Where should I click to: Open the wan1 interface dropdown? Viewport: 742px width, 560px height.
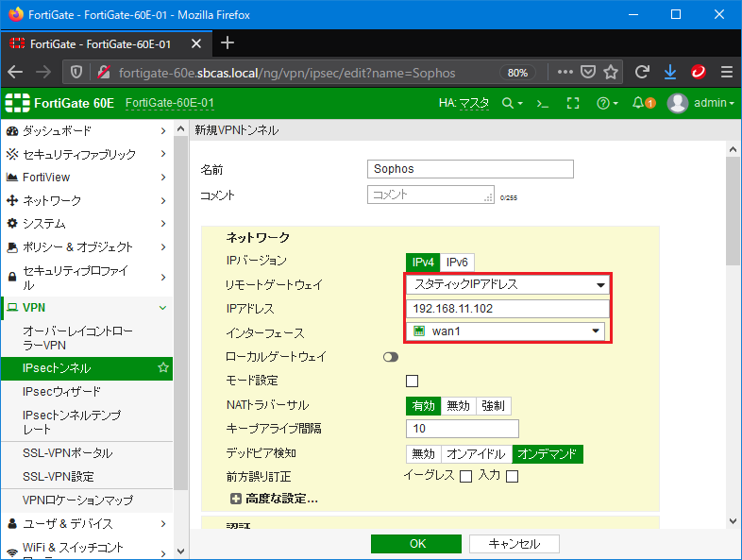click(x=505, y=331)
